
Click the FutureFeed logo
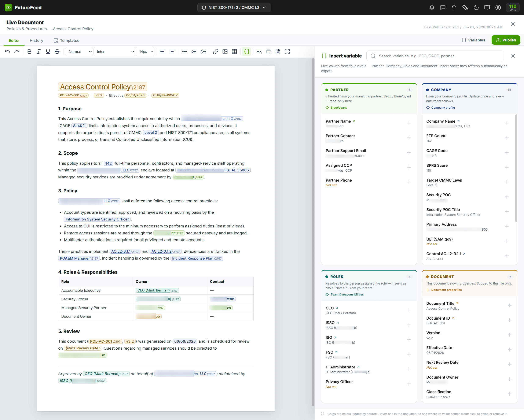point(23,8)
